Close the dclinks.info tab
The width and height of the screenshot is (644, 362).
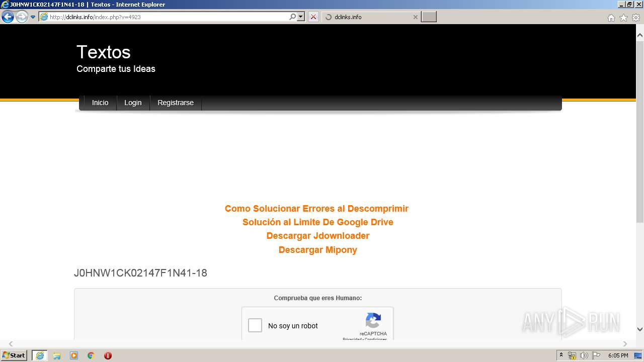[x=415, y=17]
